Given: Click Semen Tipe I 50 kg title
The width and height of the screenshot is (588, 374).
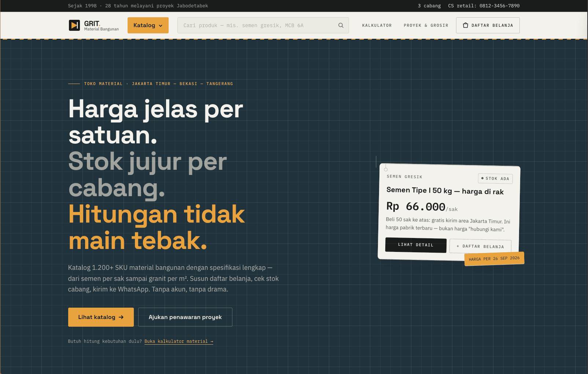Looking at the screenshot, I should pyautogui.click(x=445, y=191).
